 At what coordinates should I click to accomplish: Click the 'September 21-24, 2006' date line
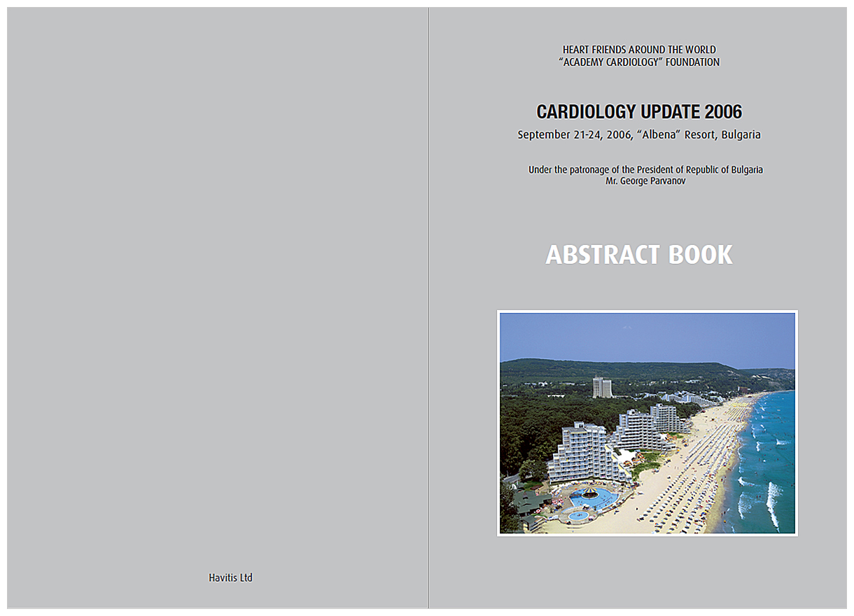coord(639,135)
